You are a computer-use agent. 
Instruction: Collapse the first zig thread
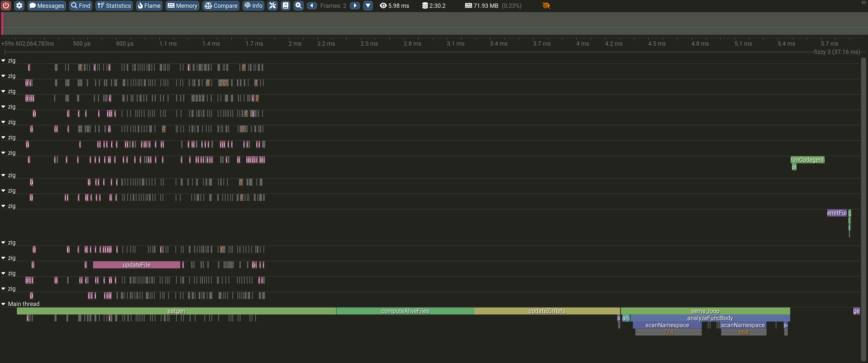3,60
